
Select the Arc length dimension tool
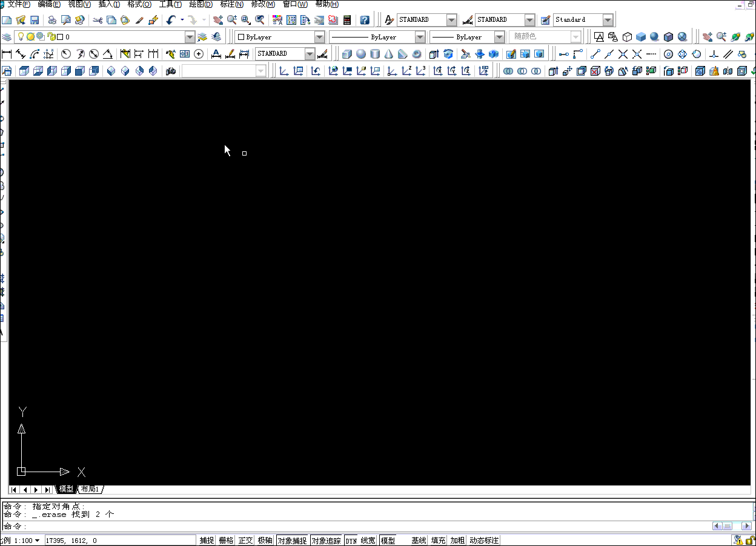(35, 54)
